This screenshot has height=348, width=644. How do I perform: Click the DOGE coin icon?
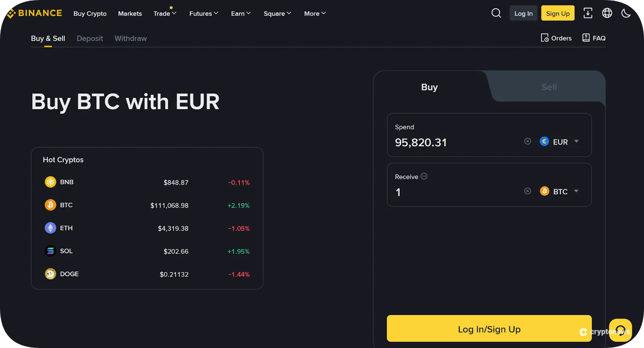tap(50, 274)
